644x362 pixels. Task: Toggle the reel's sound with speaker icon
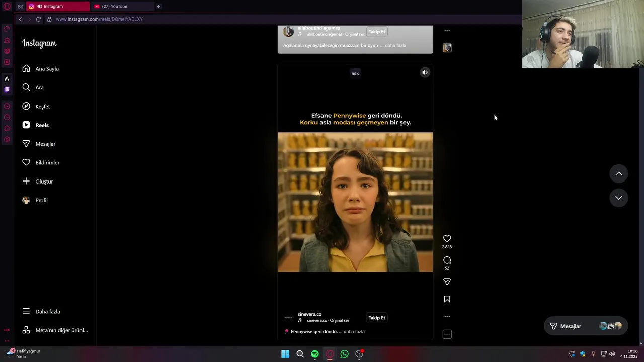(x=425, y=72)
